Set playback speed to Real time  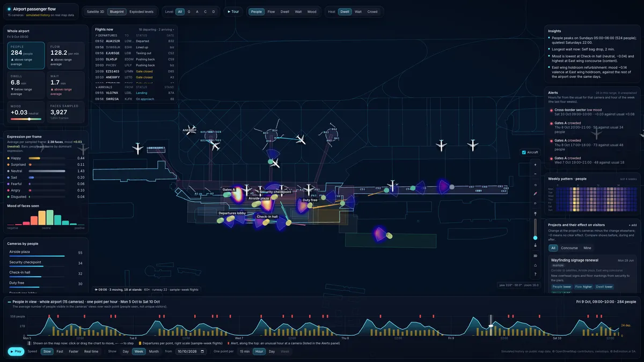pos(91,351)
